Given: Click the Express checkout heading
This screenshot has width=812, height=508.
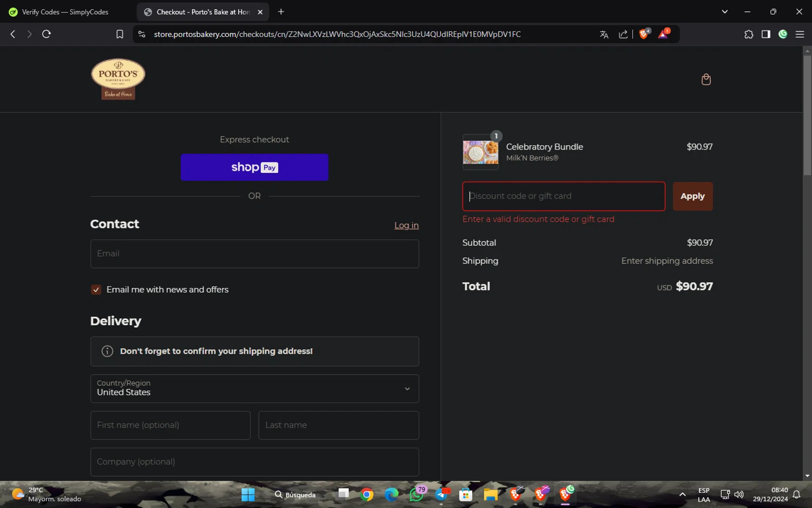Looking at the screenshot, I should [x=254, y=140].
